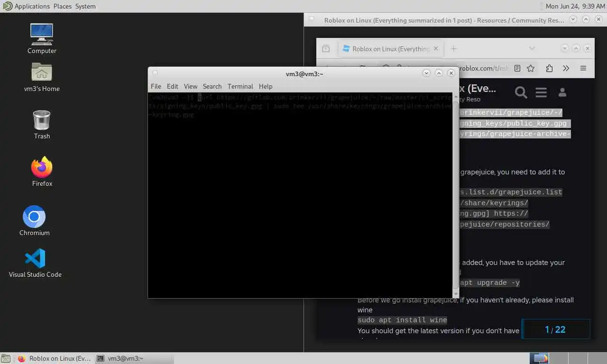Open the Places menu

point(62,6)
